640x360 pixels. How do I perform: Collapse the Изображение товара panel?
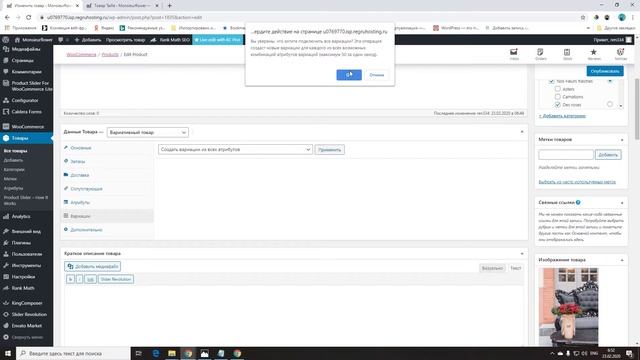click(x=622, y=260)
